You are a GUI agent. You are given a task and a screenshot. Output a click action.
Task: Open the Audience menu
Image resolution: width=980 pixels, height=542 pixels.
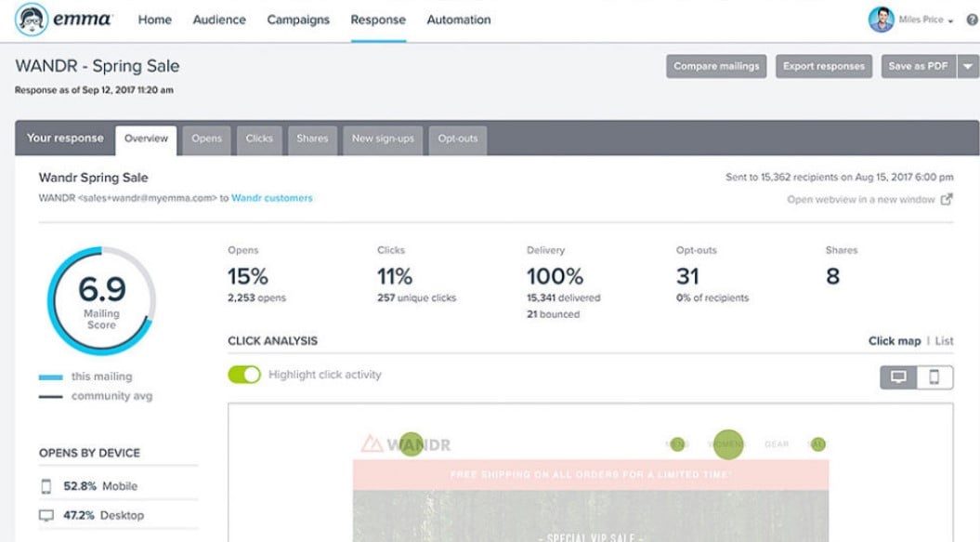pyautogui.click(x=219, y=20)
